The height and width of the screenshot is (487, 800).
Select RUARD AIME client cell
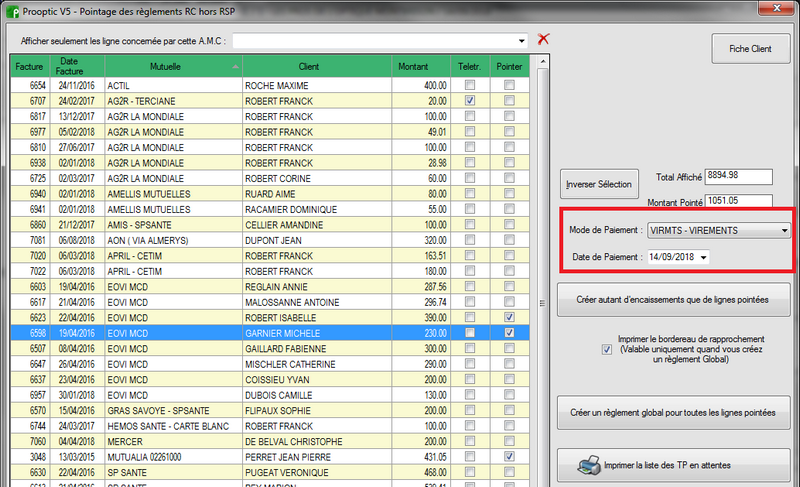[317, 194]
